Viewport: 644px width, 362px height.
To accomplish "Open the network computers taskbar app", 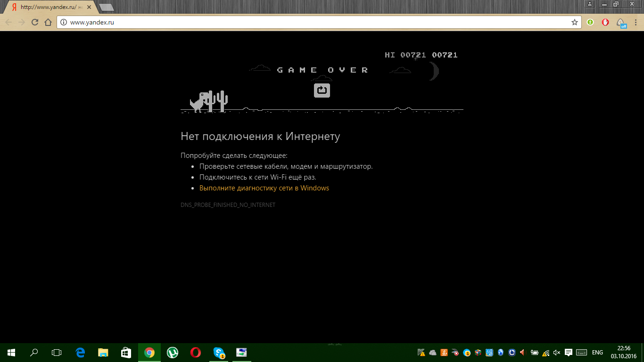I will pyautogui.click(x=241, y=352).
